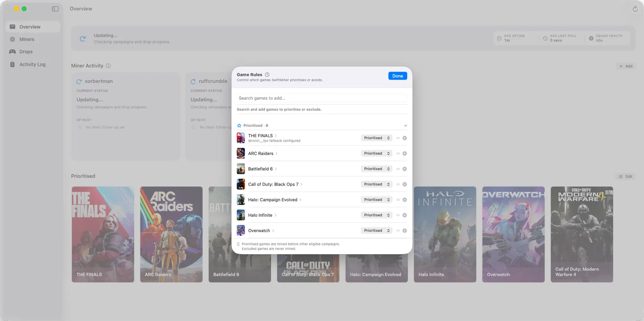
Task: Click the '@ronin__fps fallback configured' text
Action: pyautogui.click(x=274, y=141)
